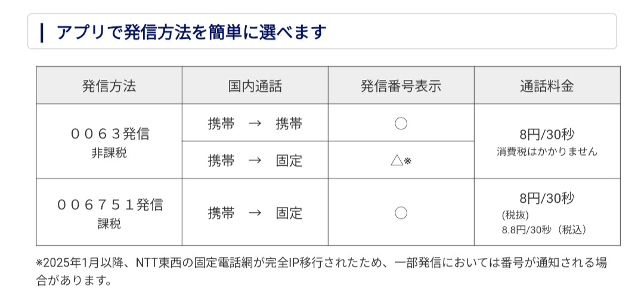Click the 消費税はかかりません note
Image resolution: width=644 pixels, height=300 pixels.
tap(547, 151)
